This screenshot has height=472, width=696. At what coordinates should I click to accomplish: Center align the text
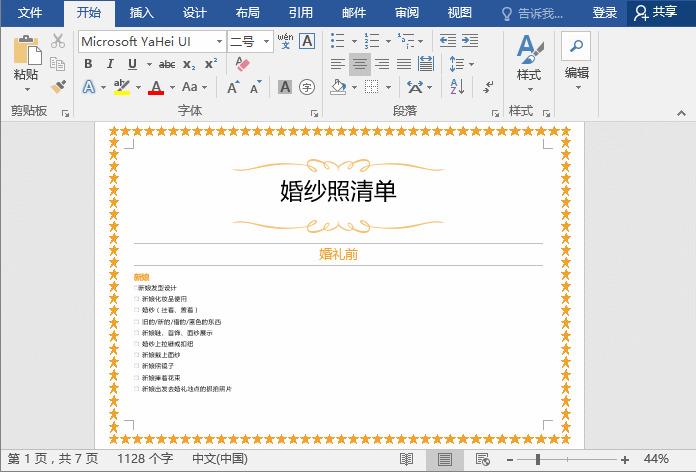[360, 64]
